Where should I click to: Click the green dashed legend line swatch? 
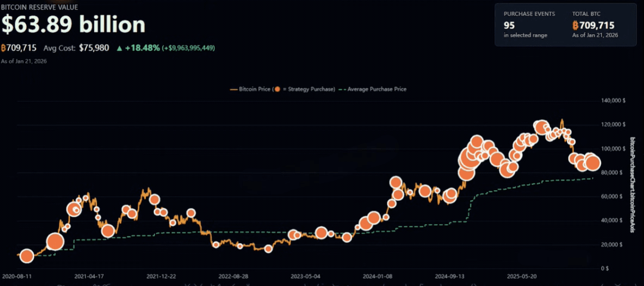pyautogui.click(x=342, y=89)
